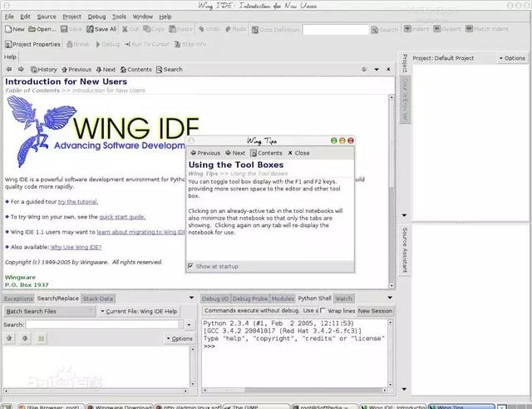Click the Dedent toolbar icon
Screen dimensions: 532x409
(447, 29)
